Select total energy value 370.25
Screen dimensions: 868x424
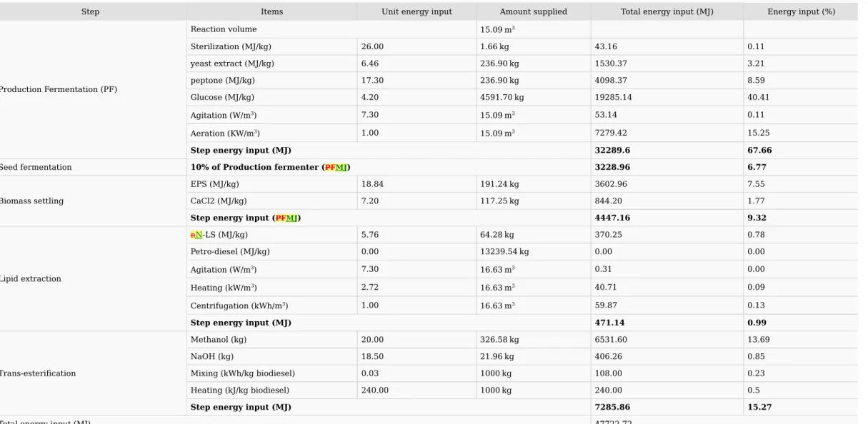point(609,235)
